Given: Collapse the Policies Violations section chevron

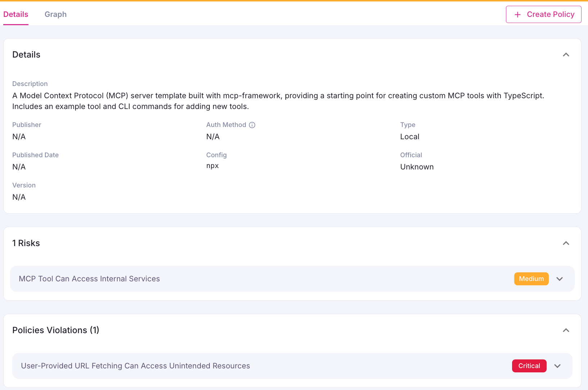Looking at the screenshot, I should coord(566,330).
